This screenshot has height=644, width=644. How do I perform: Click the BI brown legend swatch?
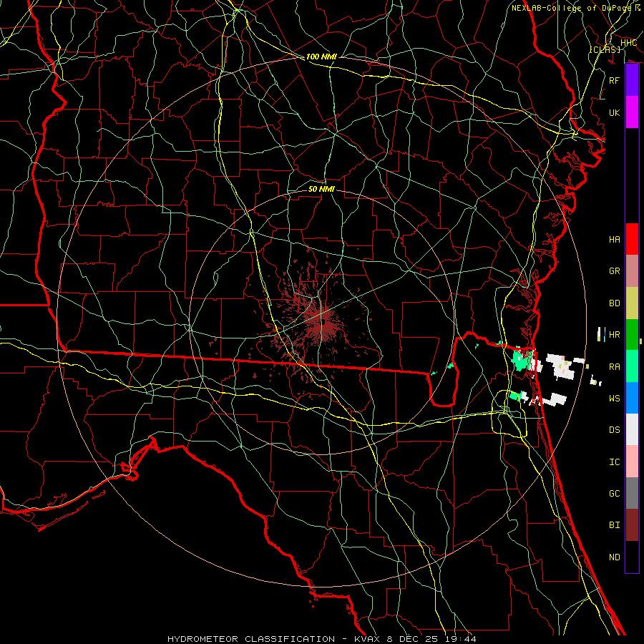tap(632, 525)
